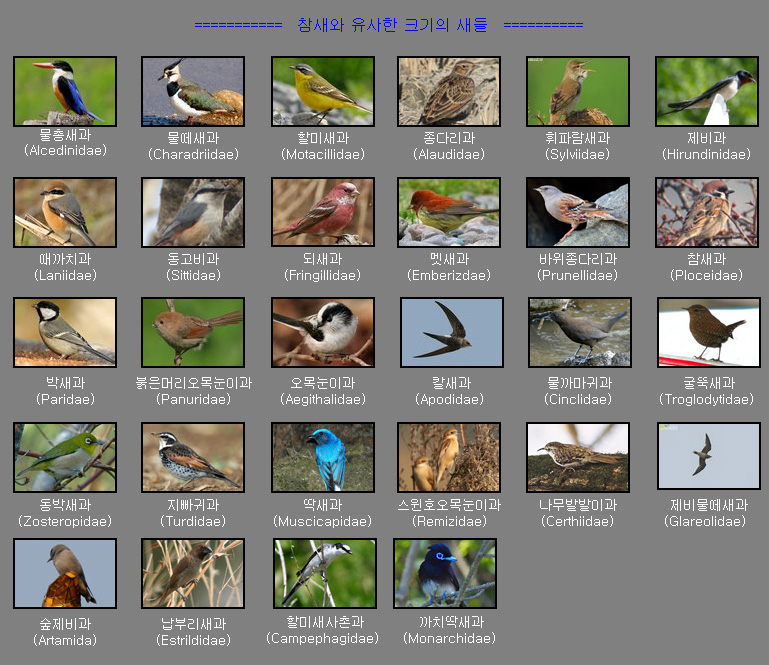
Task: Open the Troglodytidae wren picture
Action: (709, 332)
